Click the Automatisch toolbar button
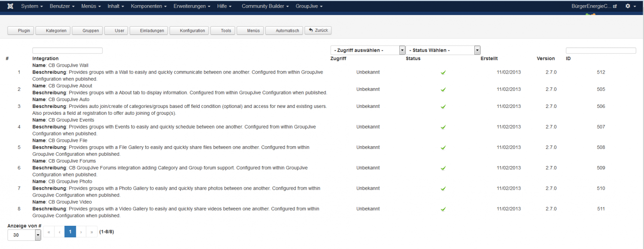This screenshot has height=249, width=644. click(284, 31)
